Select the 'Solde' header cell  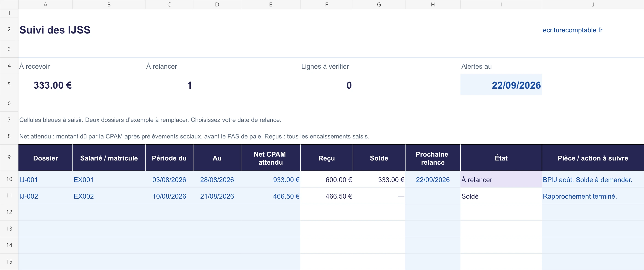point(379,158)
